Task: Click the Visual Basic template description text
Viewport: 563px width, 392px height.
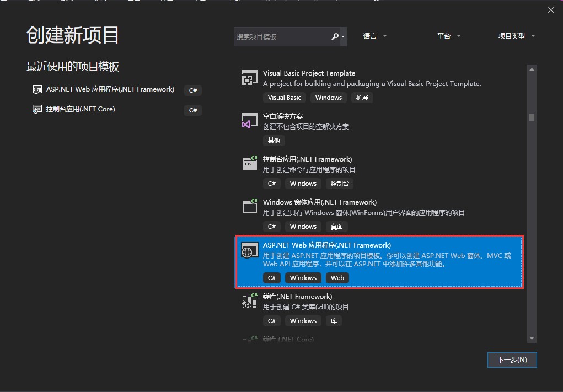Action: [x=372, y=84]
